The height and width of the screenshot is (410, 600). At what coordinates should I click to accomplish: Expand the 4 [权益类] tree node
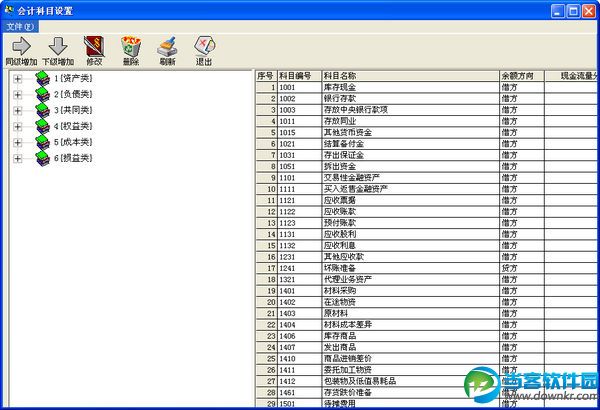[x=18, y=127]
